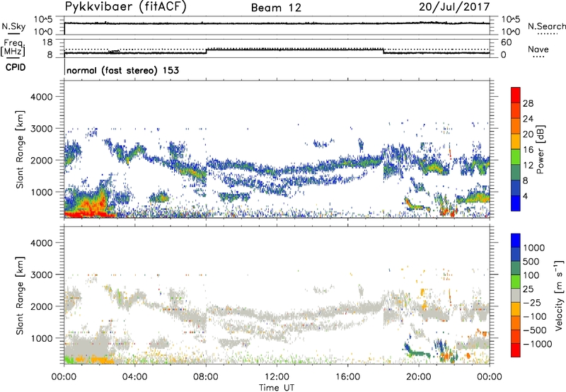The image size is (566, 392).
Task: Click the red swatch in Power colorbar
Action: (516, 95)
